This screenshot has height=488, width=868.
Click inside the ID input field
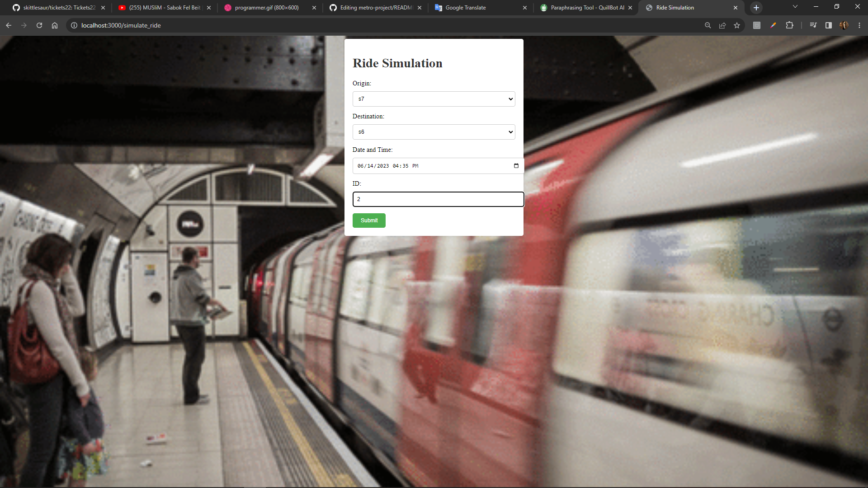click(x=438, y=199)
